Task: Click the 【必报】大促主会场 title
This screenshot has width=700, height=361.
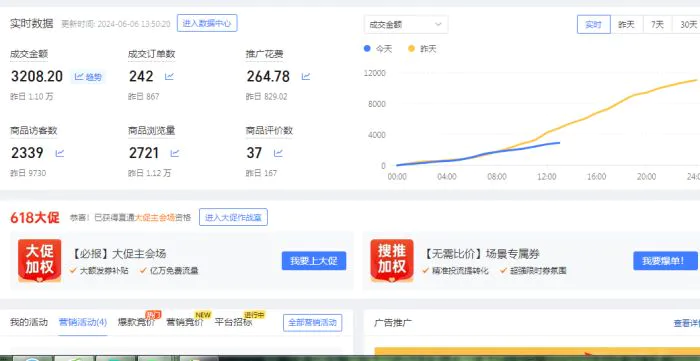Action: tap(118, 254)
